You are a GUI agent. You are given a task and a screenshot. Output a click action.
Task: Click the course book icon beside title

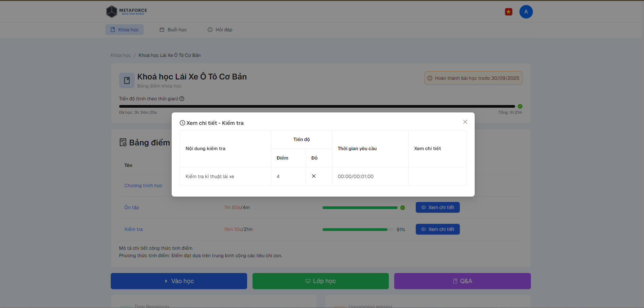[127, 80]
